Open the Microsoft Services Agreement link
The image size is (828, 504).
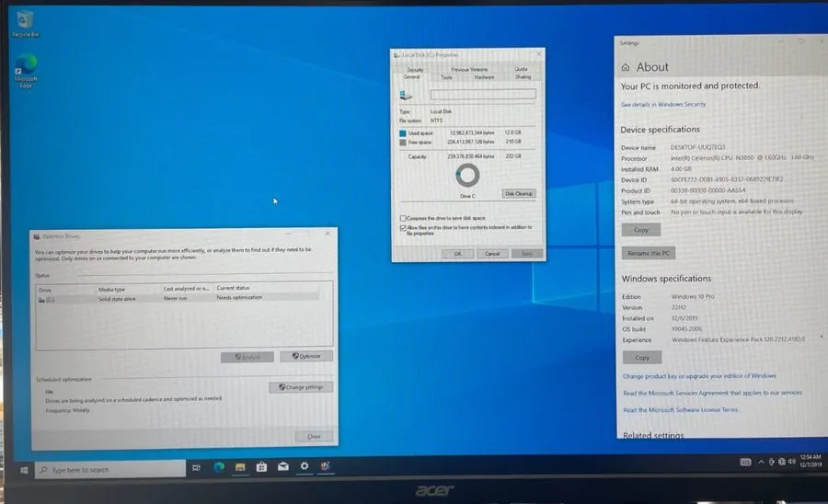(712, 393)
